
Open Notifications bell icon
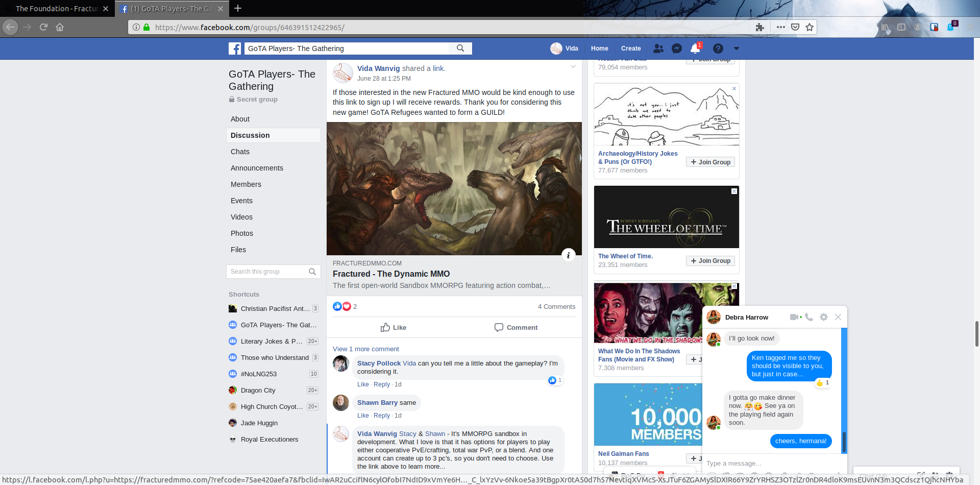(695, 48)
